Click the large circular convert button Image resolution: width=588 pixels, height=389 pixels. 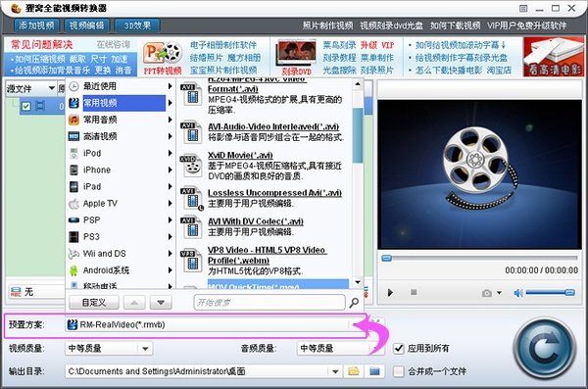point(545,348)
